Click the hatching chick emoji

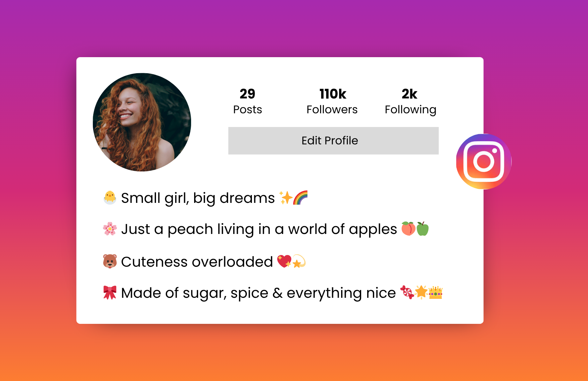(x=110, y=198)
